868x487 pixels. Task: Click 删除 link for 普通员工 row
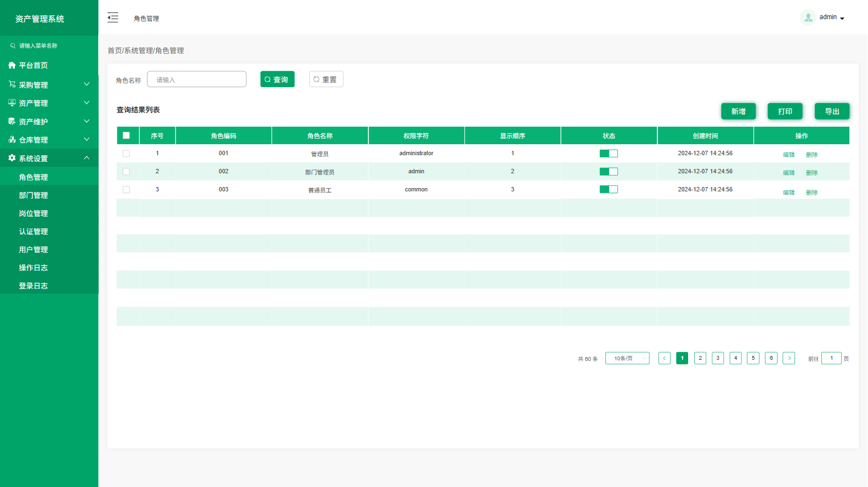pos(812,192)
